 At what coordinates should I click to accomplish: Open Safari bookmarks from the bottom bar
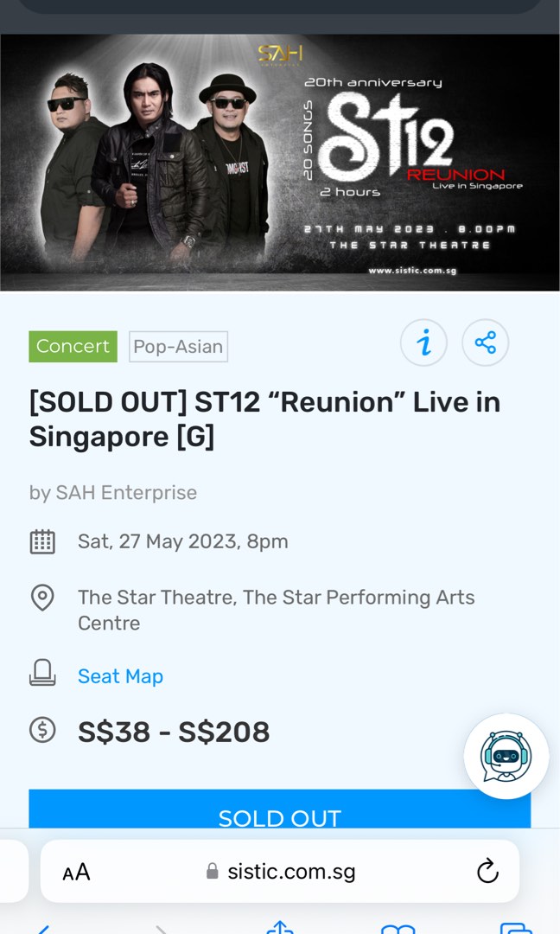pos(397,927)
